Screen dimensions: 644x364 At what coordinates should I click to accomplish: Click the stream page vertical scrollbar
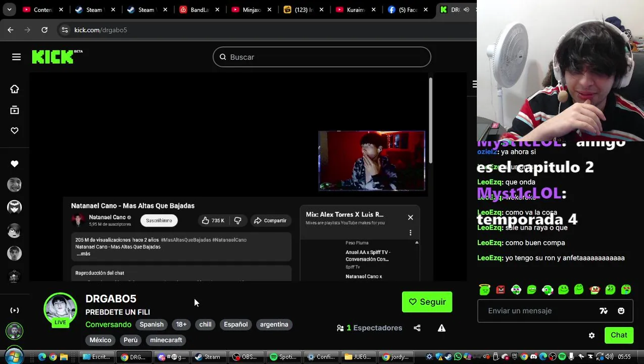[430, 120]
